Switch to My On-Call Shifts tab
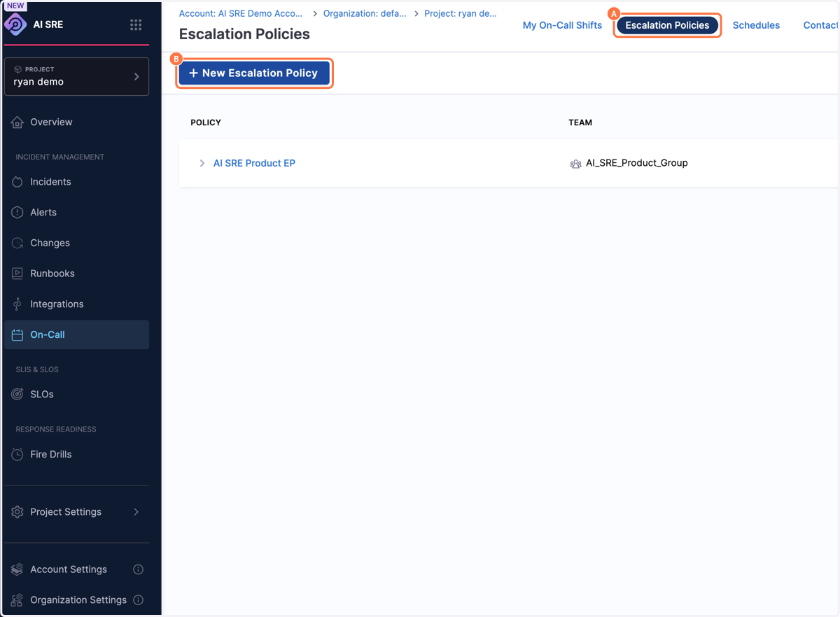840x617 pixels. pos(562,25)
